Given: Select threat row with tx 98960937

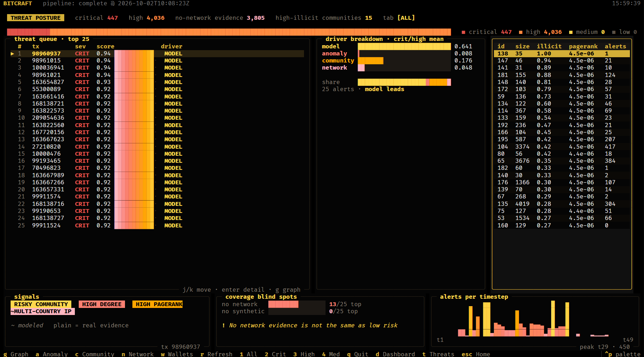Looking at the screenshot, I should 157,54.
